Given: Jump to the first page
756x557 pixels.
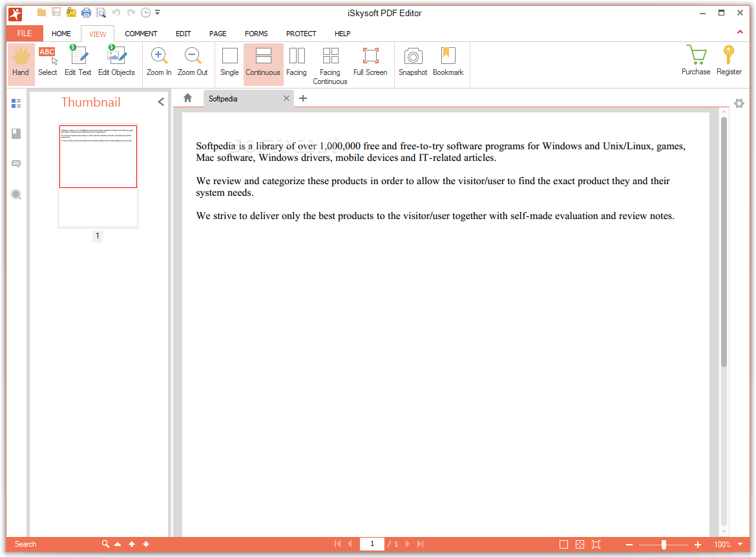Looking at the screenshot, I should pos(337,544).
